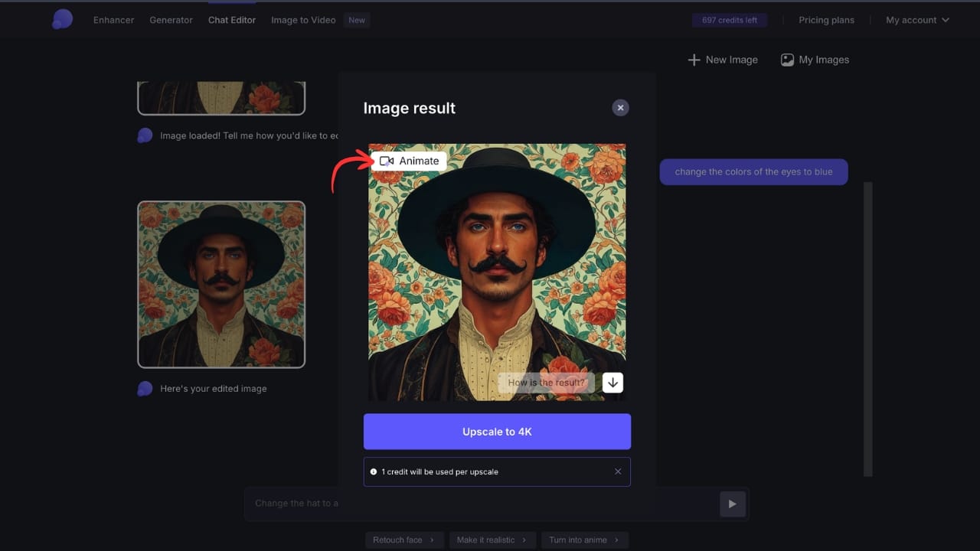Close the Image result popup
Screen dimensions: 980x551
(620, 107)
